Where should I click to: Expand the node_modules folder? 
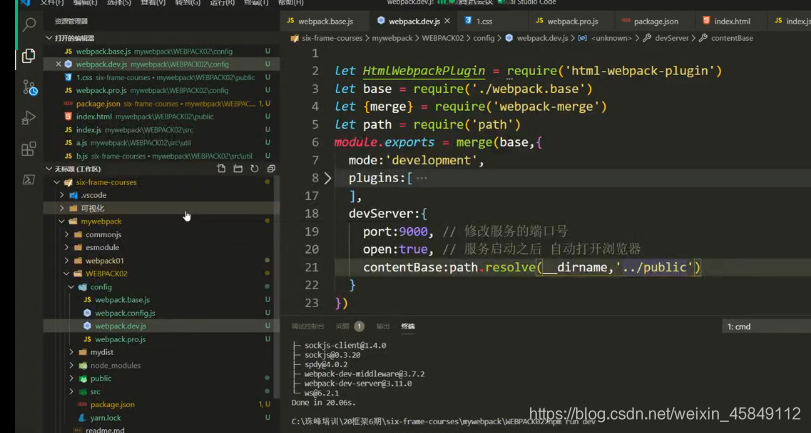[x=71, y=365]
